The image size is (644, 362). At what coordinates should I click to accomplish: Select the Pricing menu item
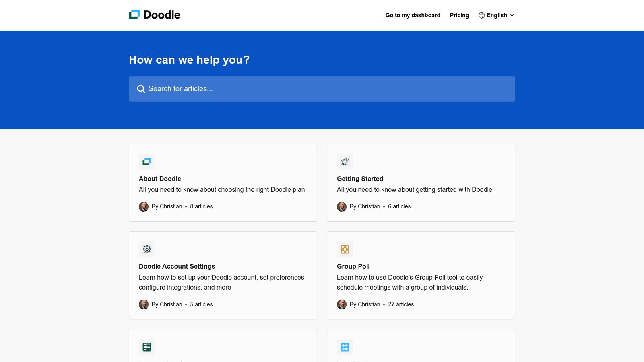(459, 15)
